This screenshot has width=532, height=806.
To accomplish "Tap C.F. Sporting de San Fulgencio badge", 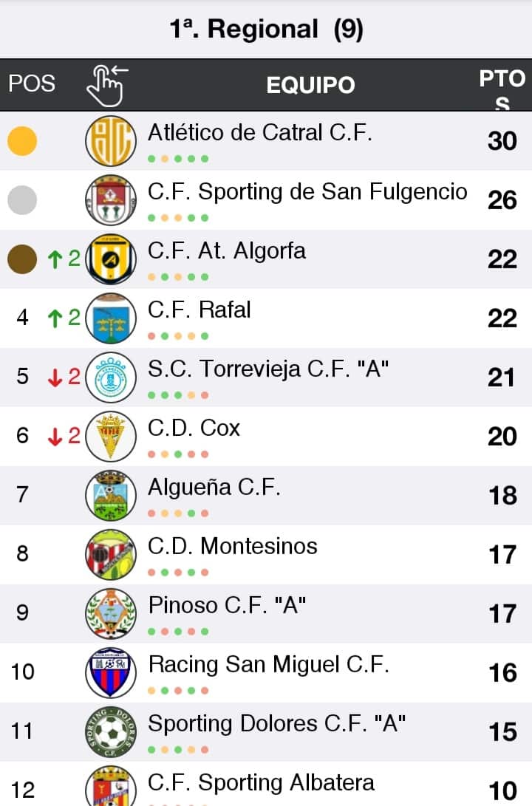I will (111, 199).
